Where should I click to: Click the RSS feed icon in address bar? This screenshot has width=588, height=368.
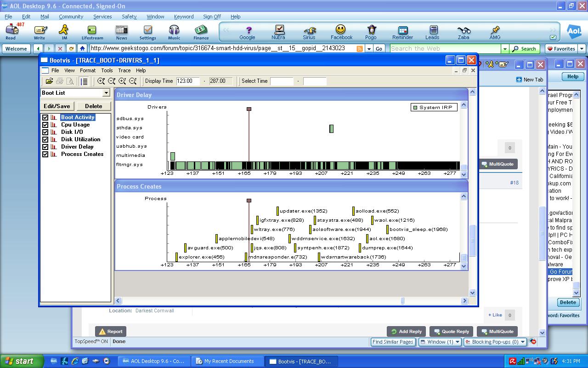pos(360,48)
